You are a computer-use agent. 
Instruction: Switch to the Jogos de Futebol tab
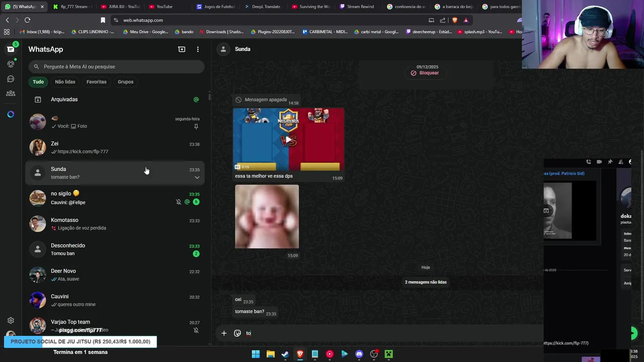[216, 7]
